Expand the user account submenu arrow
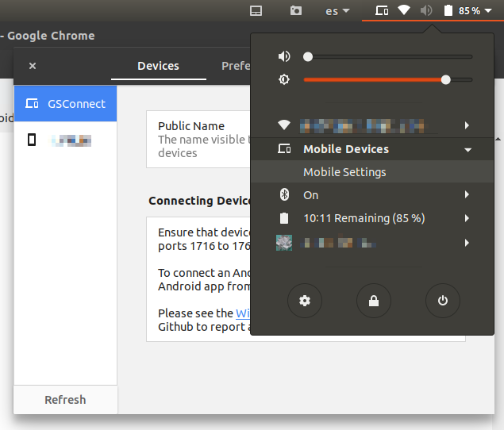The image size is (504, 430). tap(467, 243)
